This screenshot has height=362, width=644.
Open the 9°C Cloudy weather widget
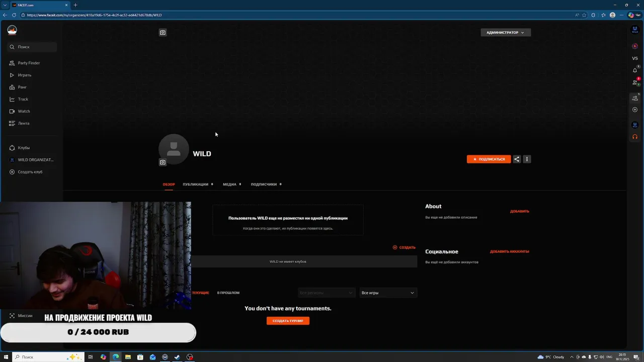[551, 357]
